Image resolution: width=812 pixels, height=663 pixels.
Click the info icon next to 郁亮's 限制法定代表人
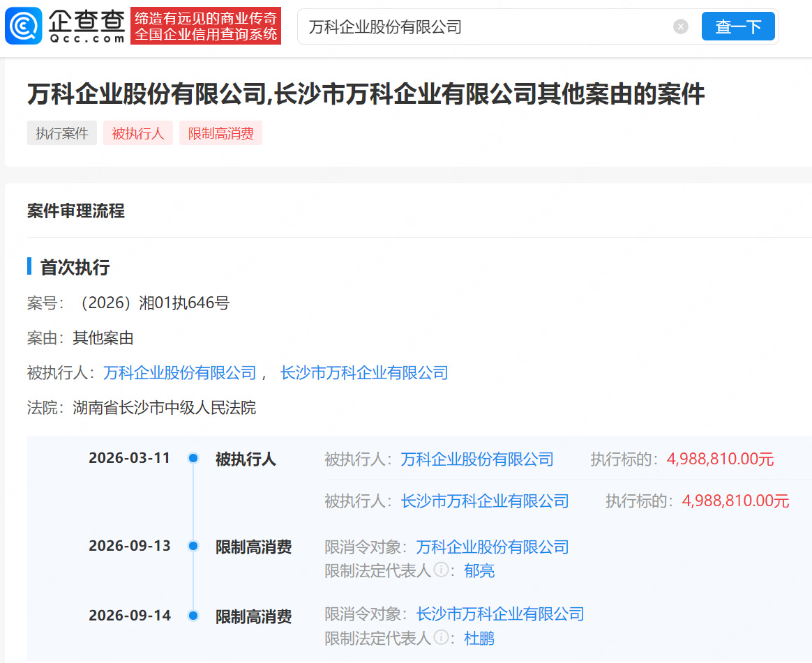coord(441,570)
